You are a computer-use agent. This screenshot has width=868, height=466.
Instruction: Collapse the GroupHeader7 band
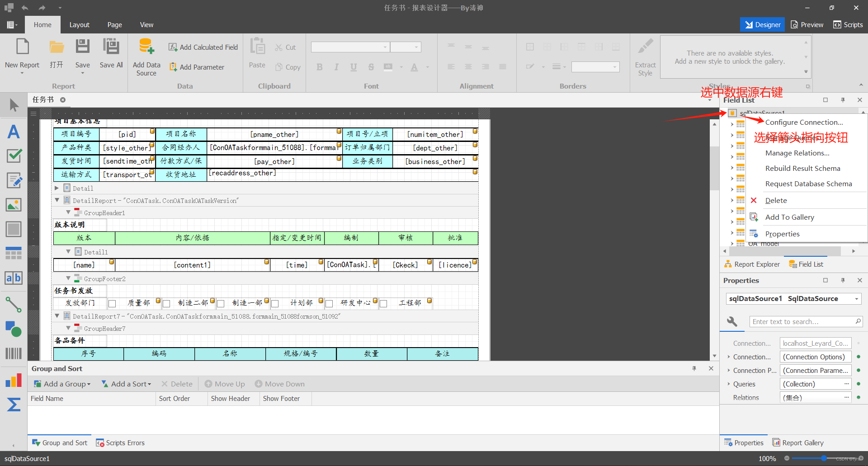[x=68, y=328]
